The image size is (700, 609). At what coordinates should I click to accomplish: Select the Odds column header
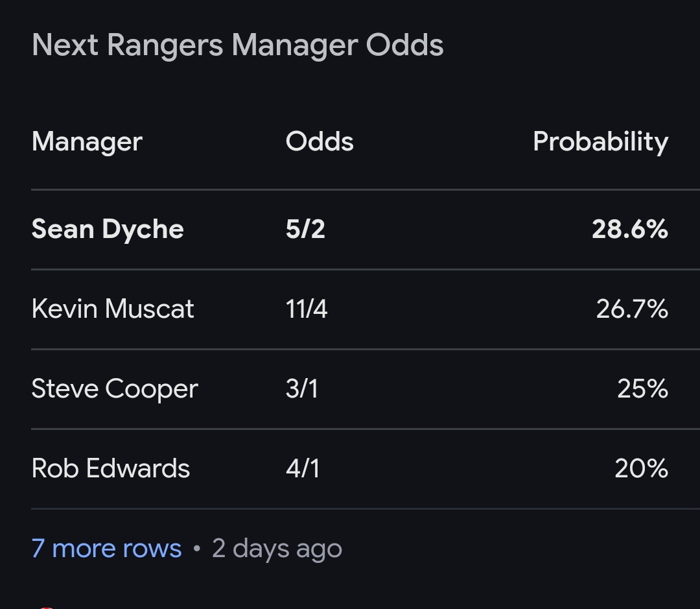coord(320,141)
